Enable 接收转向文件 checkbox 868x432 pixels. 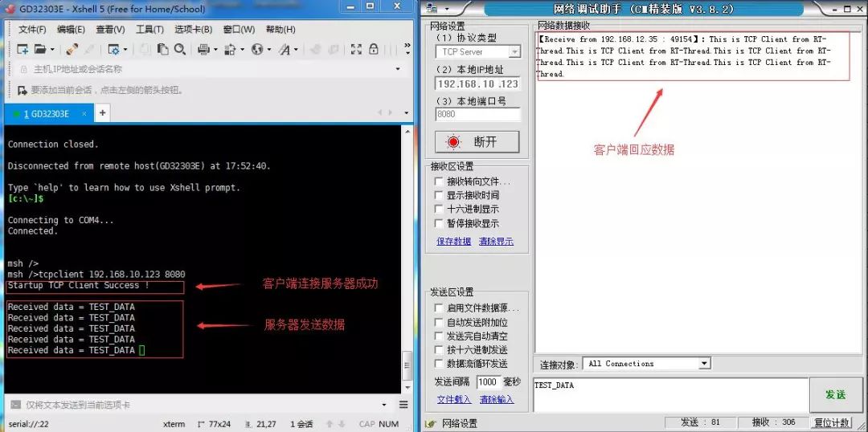click(x=439, y=181)
